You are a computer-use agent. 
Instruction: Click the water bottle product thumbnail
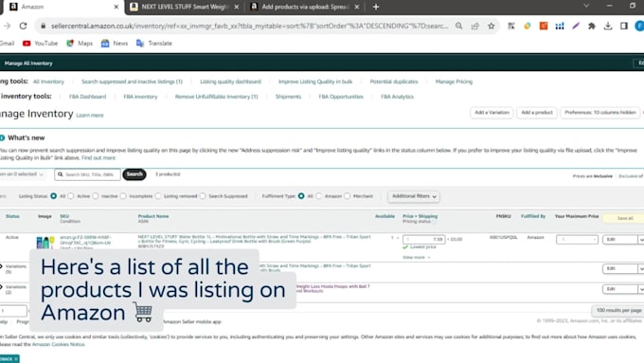click(45, 242)
